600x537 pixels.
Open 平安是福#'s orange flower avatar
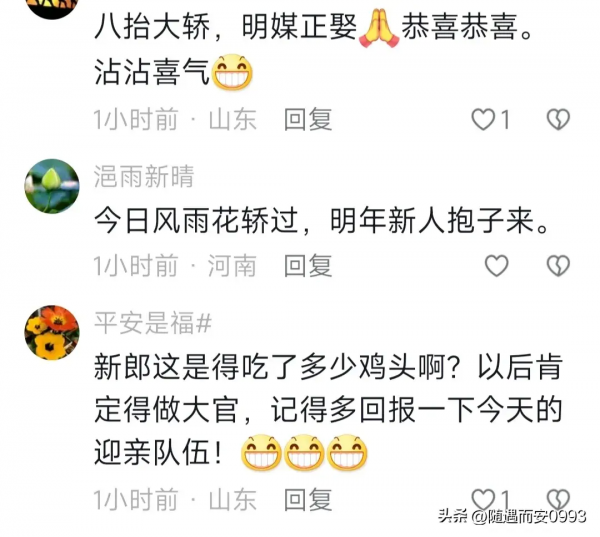click(52, 332)
